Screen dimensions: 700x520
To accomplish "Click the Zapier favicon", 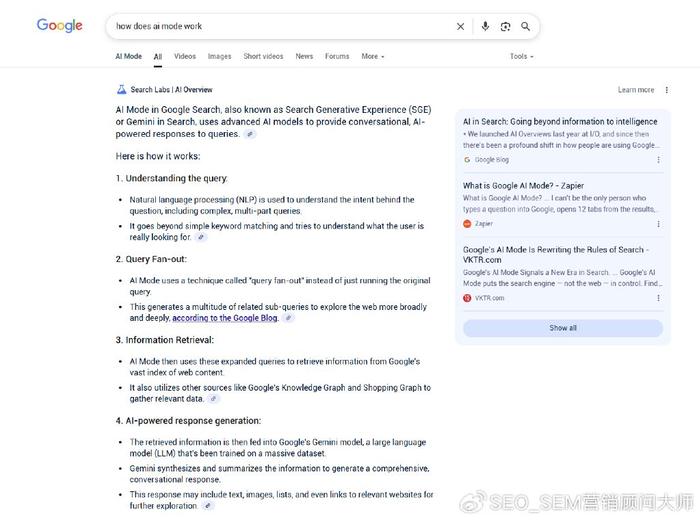I will 467,224.
